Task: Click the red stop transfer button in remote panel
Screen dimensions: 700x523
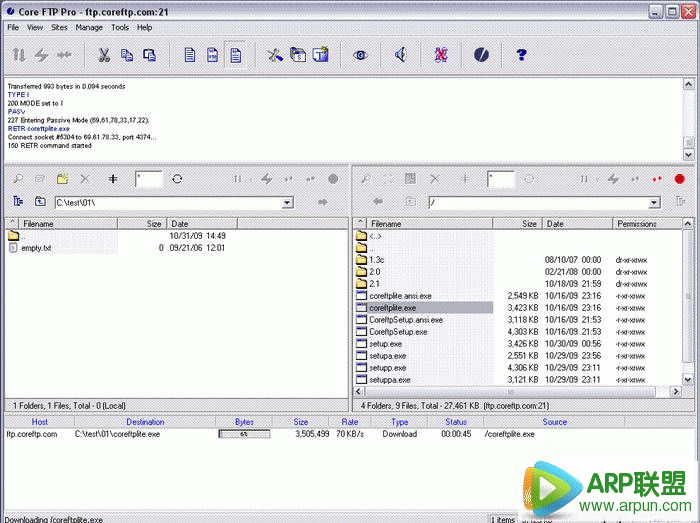Action: [x=680, y=179]
